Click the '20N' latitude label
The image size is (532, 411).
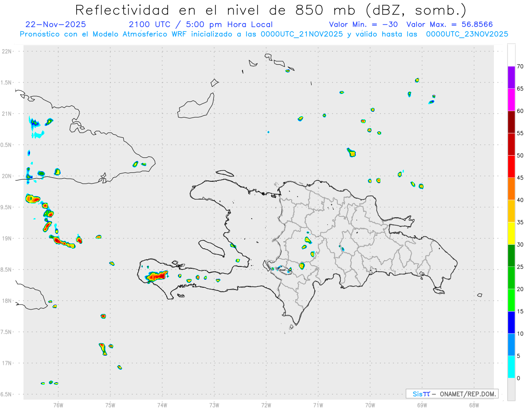pyautogui.click(x=8, y=176)
